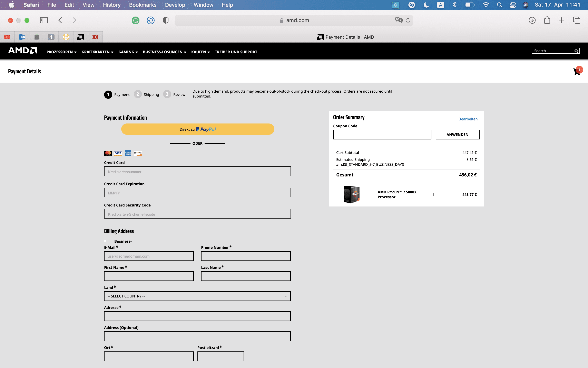Show tab overview icon
Screen dimensions: 588x368
pyautogui.click(x=577, y=20)
